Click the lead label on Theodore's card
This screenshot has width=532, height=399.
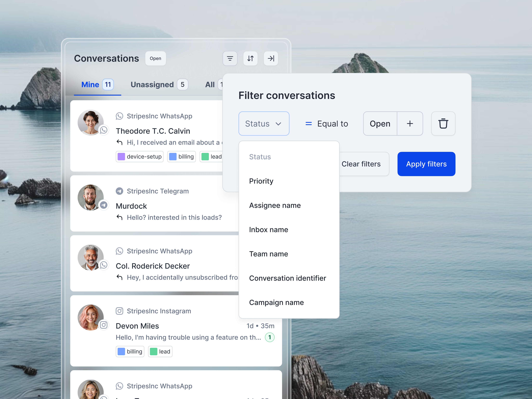point(211,157)
